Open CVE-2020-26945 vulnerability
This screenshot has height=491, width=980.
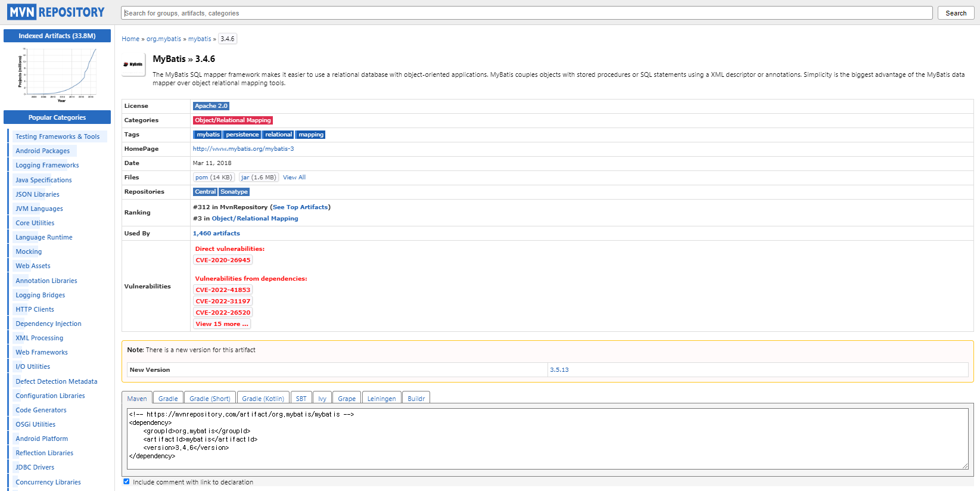coord(223,260)
